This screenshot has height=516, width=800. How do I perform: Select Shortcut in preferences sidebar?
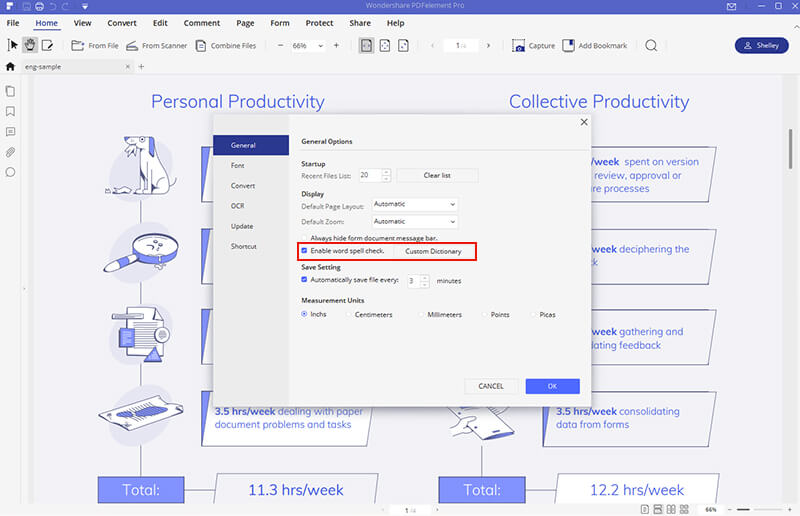pos(243,246)
